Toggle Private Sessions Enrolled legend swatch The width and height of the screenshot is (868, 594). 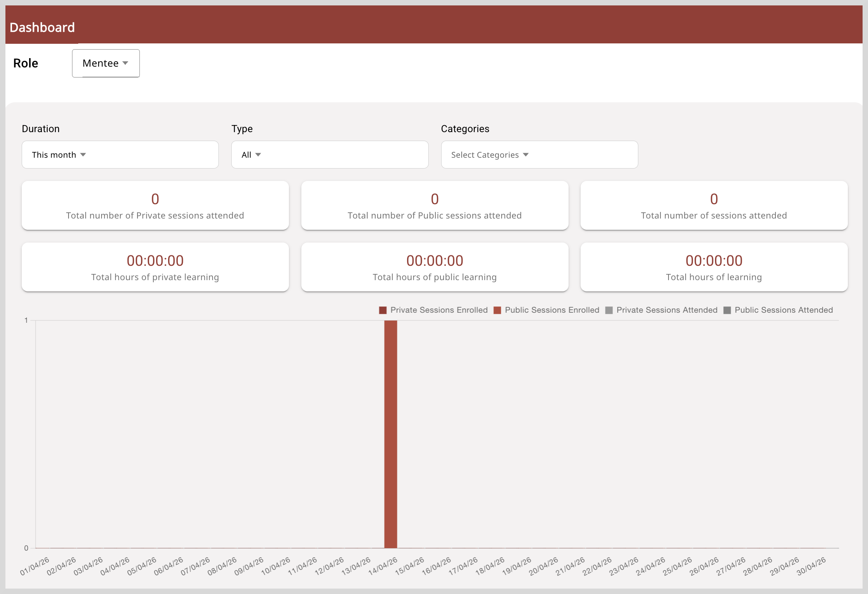(383, 310)
